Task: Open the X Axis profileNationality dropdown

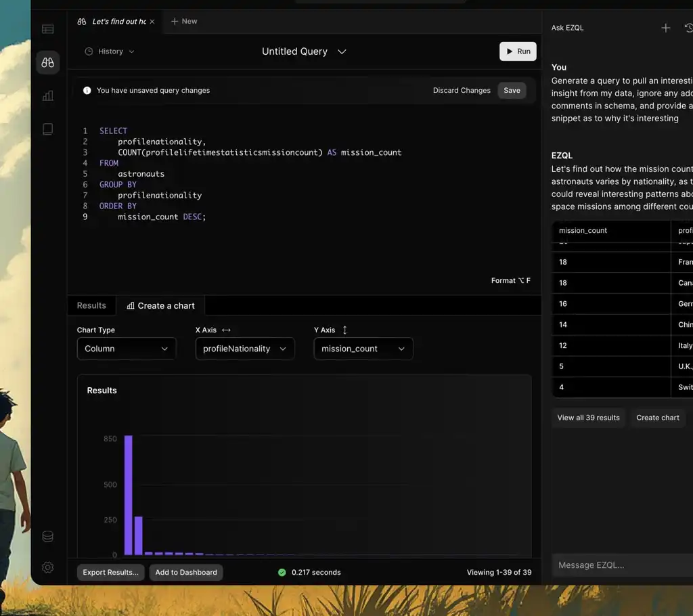Action: (244, 349)
